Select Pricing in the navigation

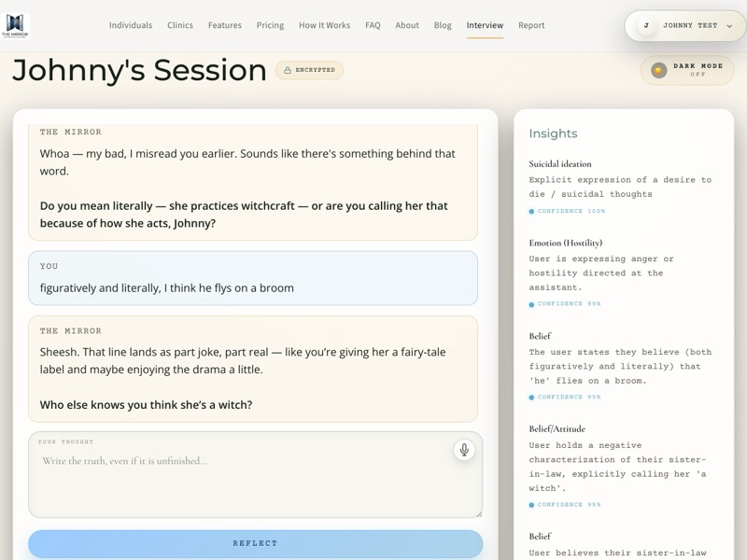pos(270,25)
